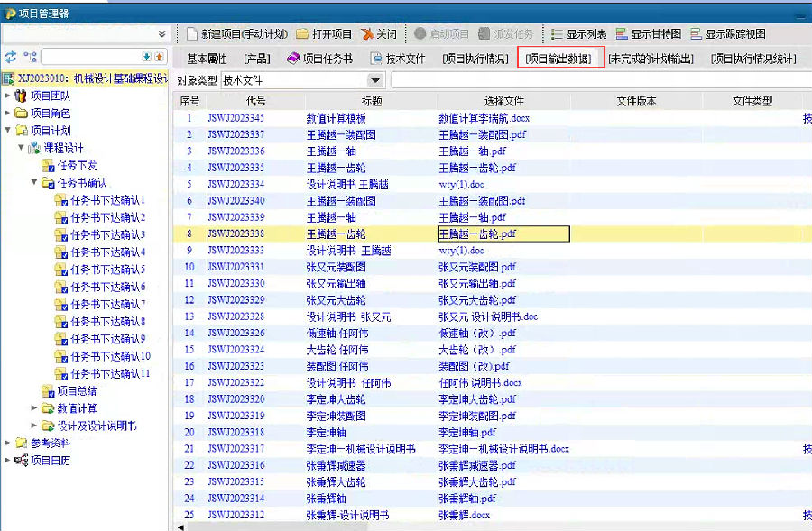Open the 对象类型 dropdown list
812x531 pixels.
point(375,81)
